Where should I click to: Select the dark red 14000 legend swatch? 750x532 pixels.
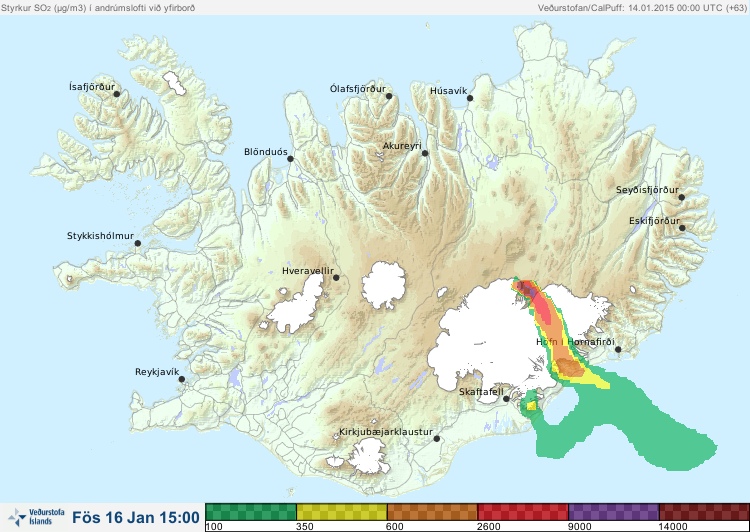(x=704, y=512)
